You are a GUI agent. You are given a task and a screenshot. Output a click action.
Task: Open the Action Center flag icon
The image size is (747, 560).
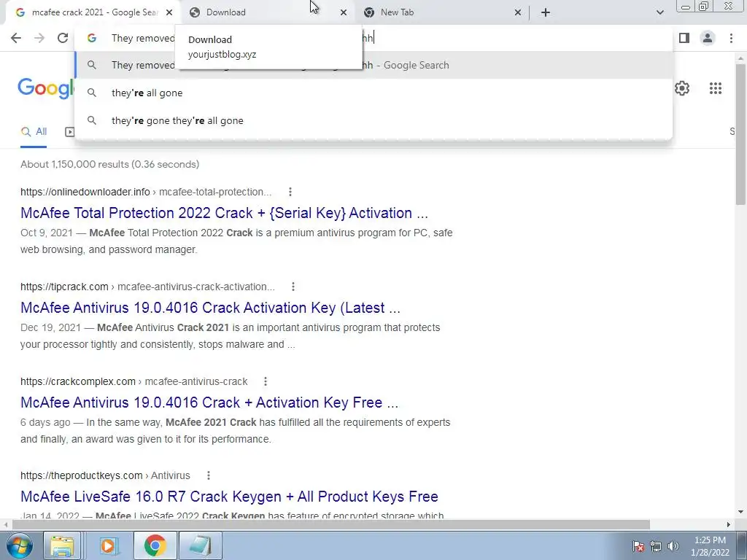click(638, 546)
